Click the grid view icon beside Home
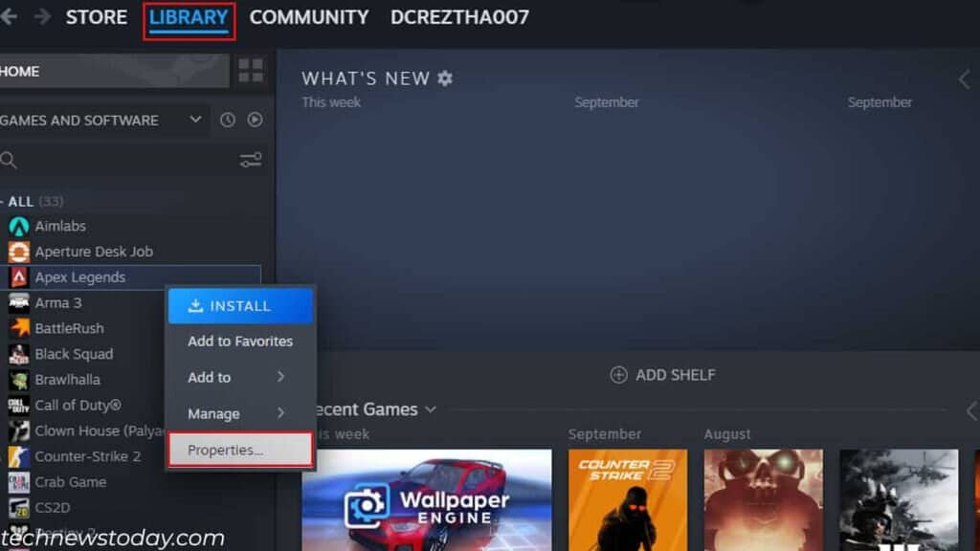980x551 pixels. [251, 70]
